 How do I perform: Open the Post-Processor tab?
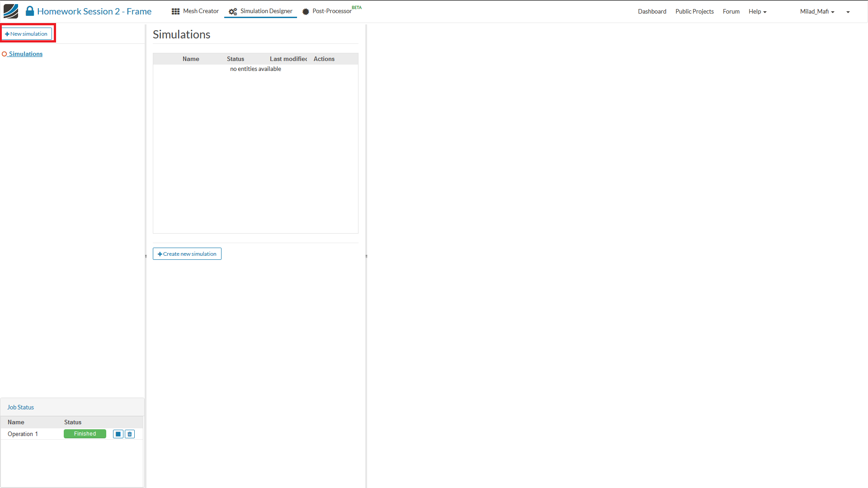(332, 11)
